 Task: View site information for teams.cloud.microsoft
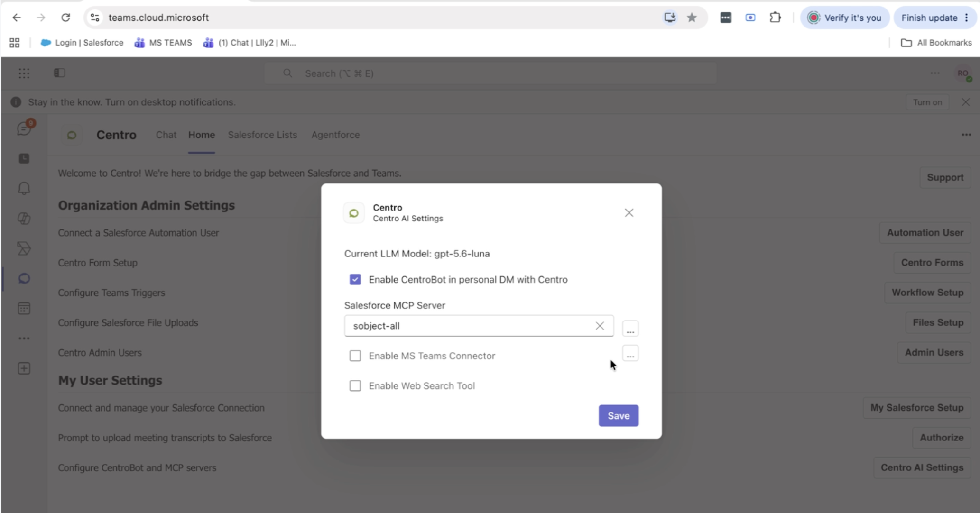(x=95, y=18)
